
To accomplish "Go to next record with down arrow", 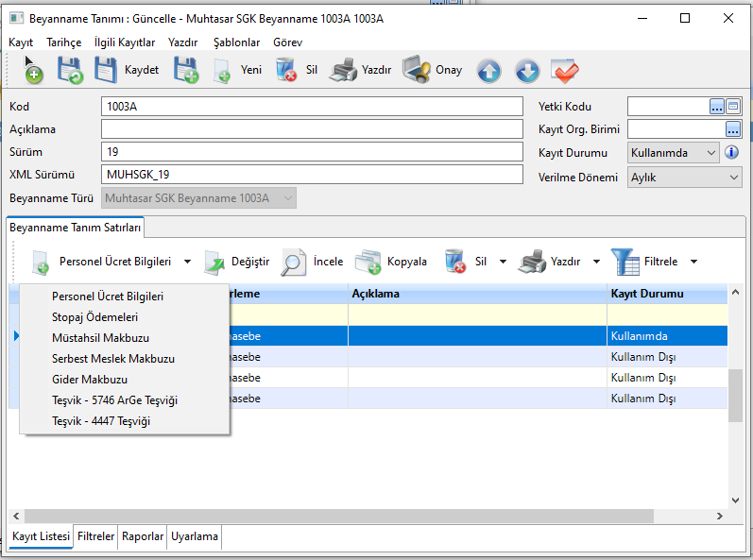I will click(x=526, y=70).
